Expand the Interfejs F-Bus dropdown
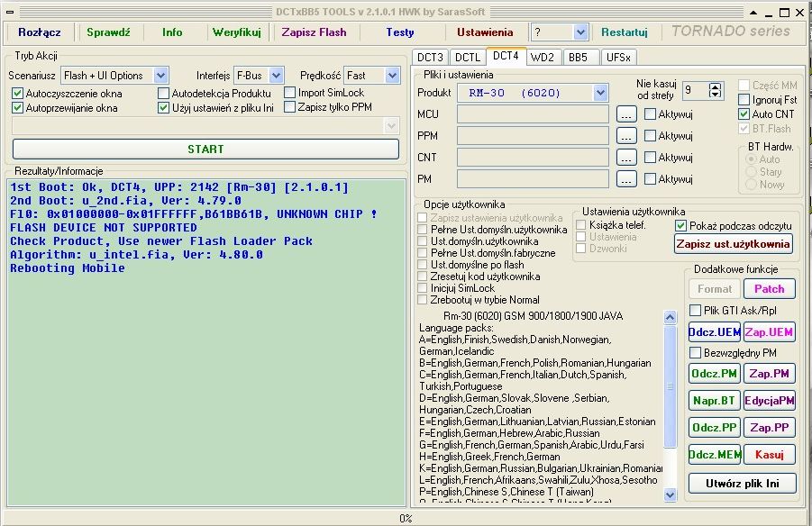Viewport: 812px width, 526px height. pos(277,76)
